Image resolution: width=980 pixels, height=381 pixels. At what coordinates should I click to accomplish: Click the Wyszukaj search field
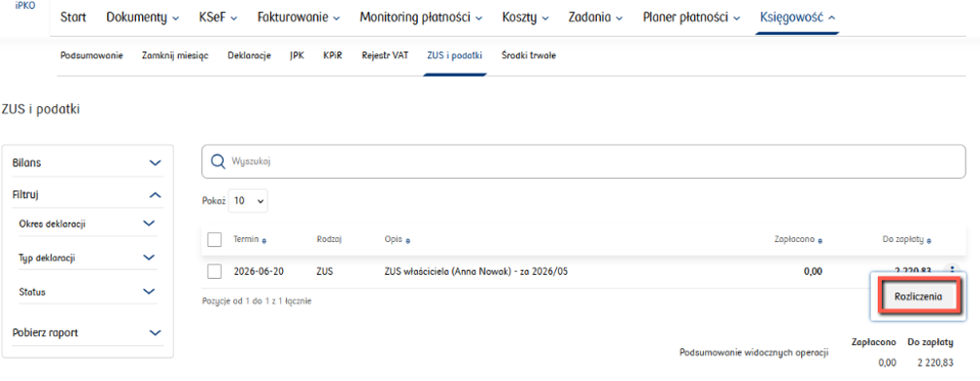click(583, 161)
